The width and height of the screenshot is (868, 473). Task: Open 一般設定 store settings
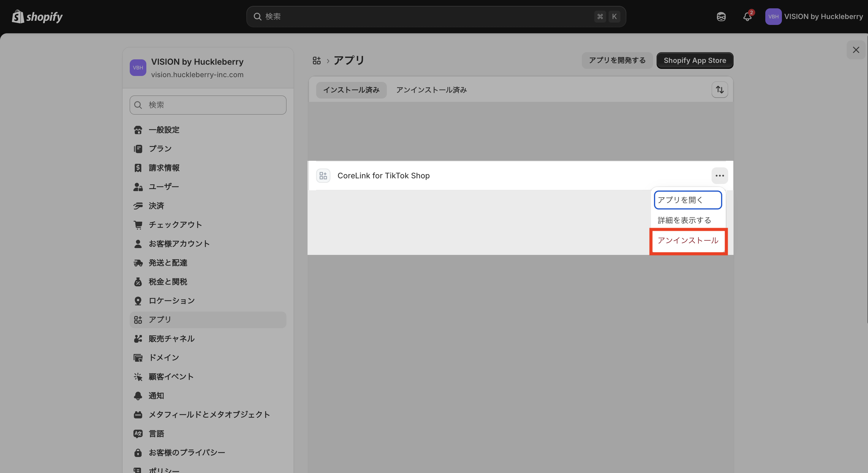point(164,130)
